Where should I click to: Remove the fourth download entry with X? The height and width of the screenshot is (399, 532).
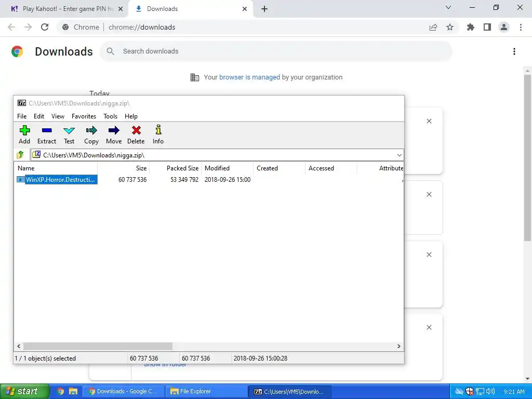click(x=429, y=327)
